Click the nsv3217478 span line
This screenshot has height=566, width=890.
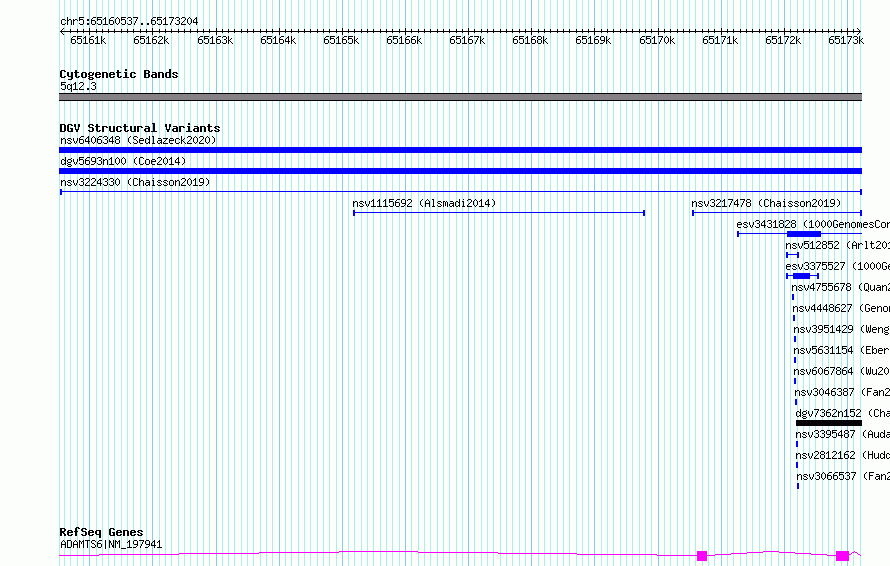[777, 213]
